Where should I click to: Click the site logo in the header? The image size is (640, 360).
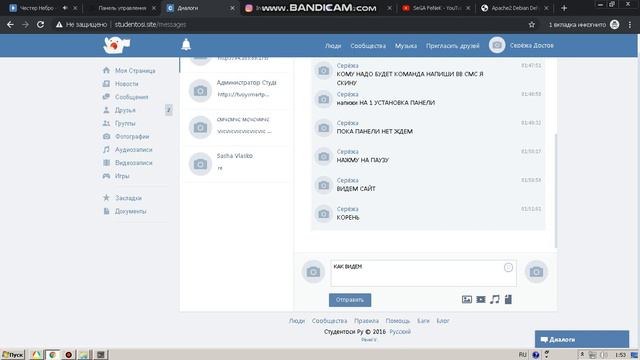(117, 45)
